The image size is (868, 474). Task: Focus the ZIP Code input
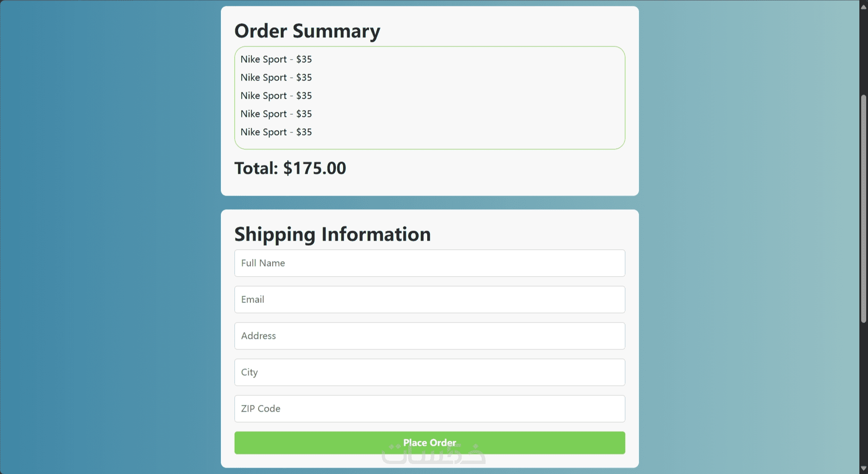pyautogui.click(x=429, y=408)
